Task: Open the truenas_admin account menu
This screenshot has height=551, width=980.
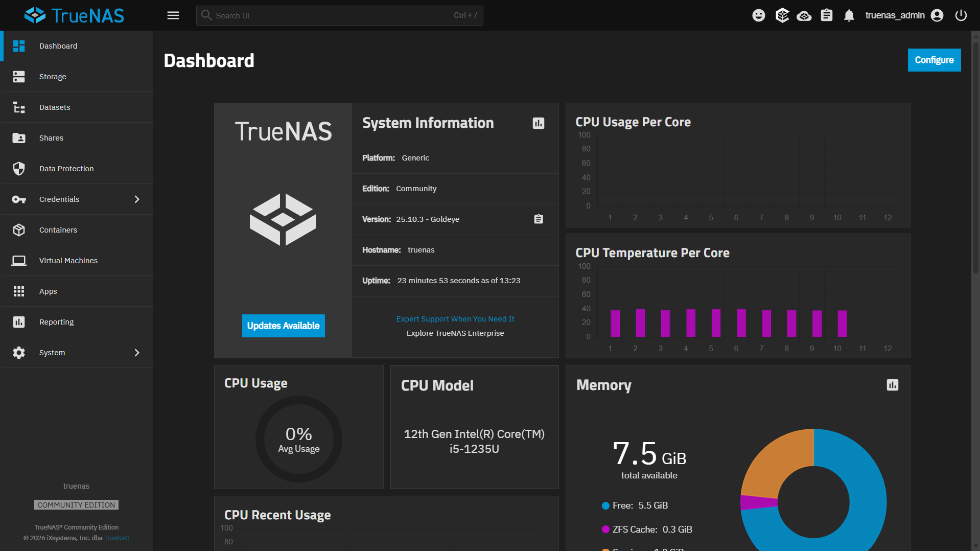Action: [904, 15]
